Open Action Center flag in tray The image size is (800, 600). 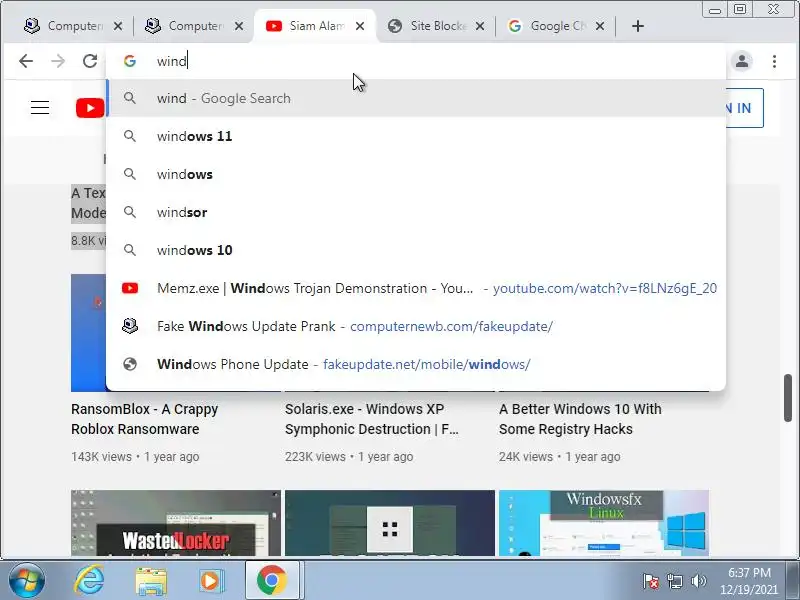651,581
